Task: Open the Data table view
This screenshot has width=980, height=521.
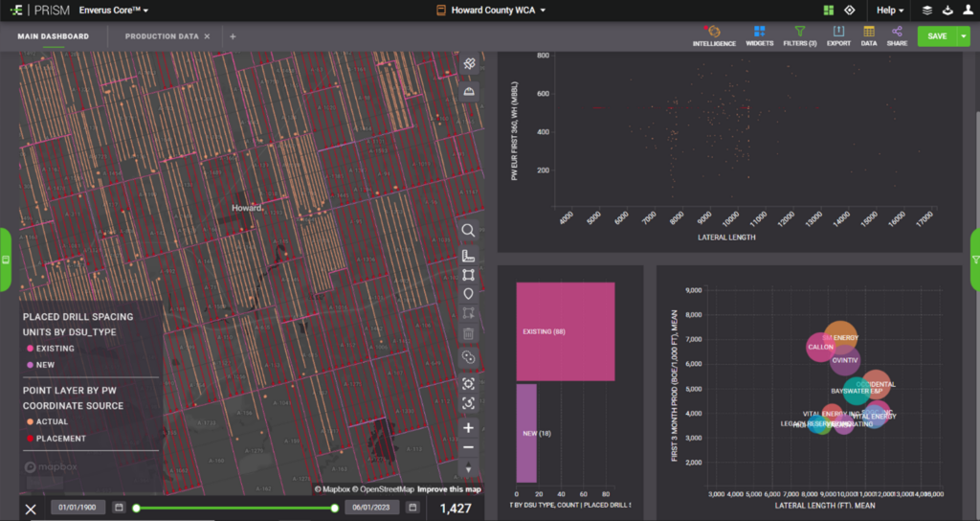Action: [869, 34]
